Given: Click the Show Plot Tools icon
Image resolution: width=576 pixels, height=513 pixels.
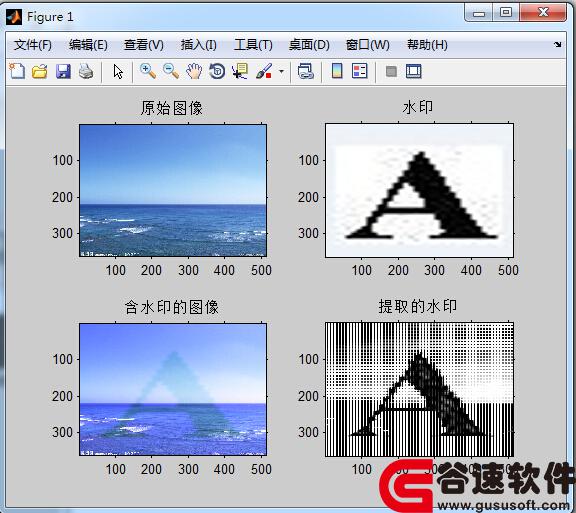Looking at the screenshot, I should pos(414,71).
